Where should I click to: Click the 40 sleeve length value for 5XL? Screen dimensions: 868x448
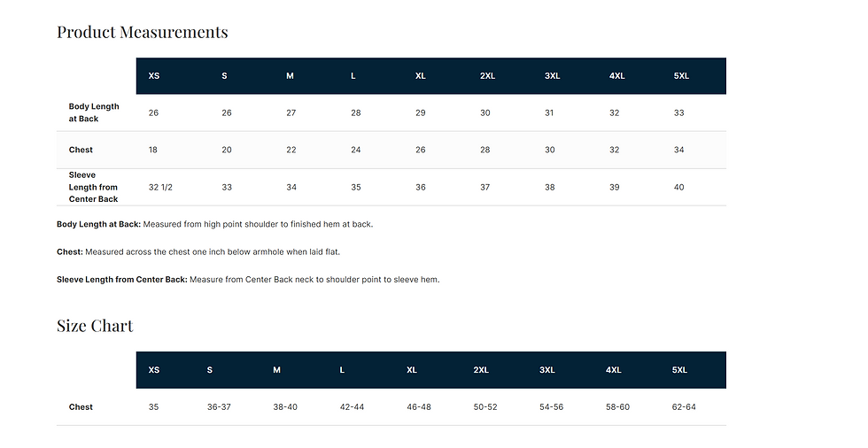678,188
